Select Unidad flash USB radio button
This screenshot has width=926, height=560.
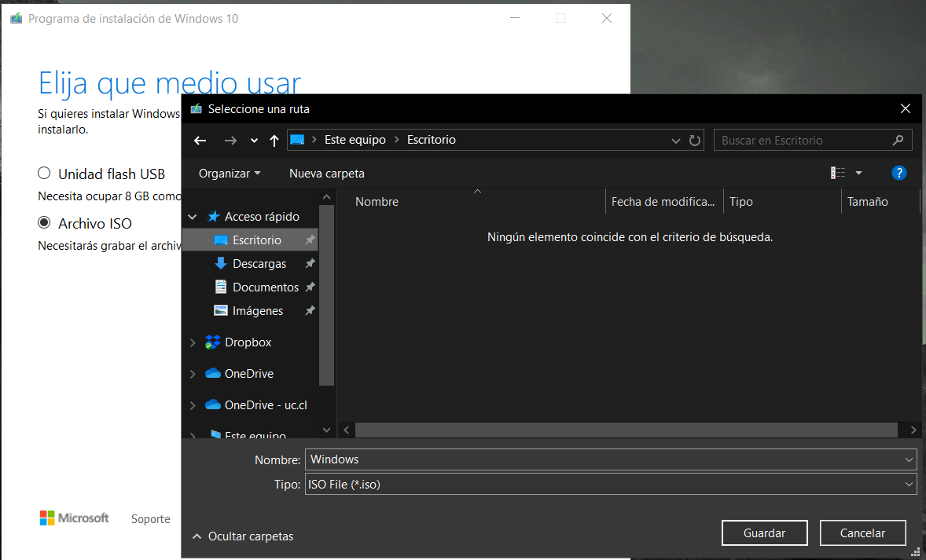click(44, 174)
